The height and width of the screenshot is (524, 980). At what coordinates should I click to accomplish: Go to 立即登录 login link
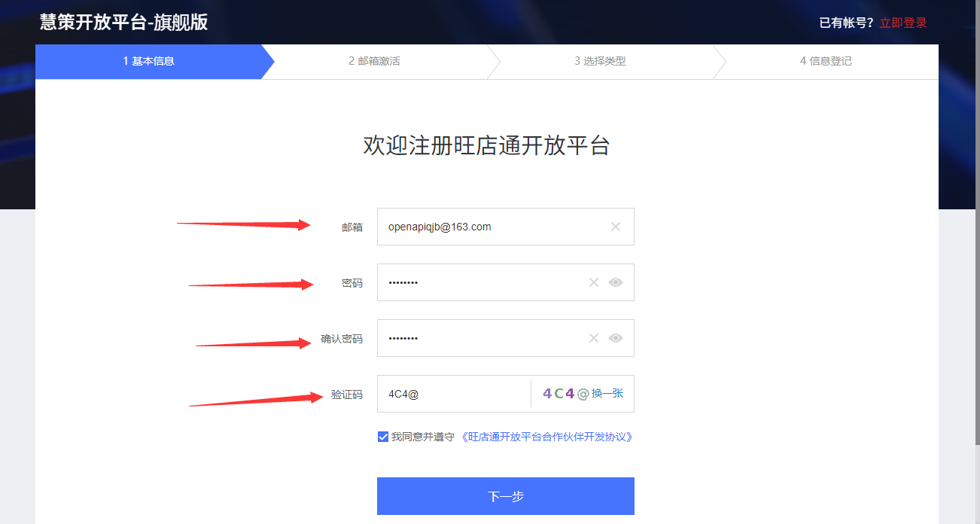[x=903, y=23]
